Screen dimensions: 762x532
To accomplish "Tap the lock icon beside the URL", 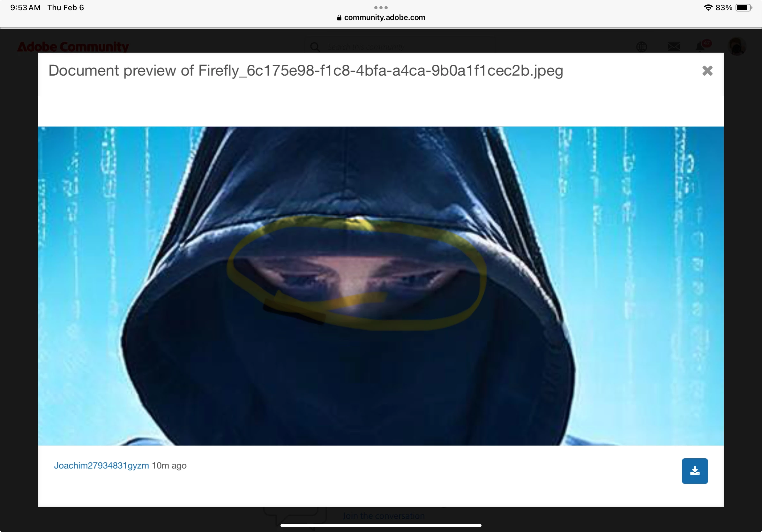I will (339, 18).
